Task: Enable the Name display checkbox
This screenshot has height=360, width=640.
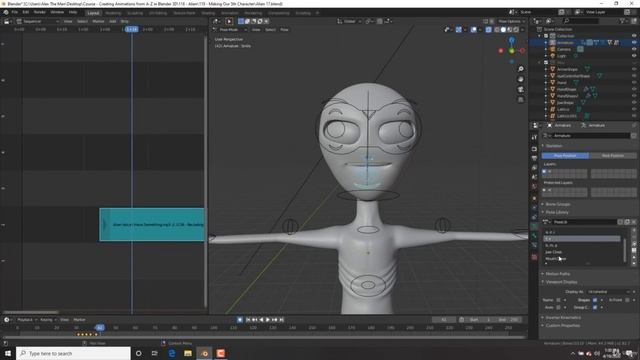Action: (x=558, y=300)
